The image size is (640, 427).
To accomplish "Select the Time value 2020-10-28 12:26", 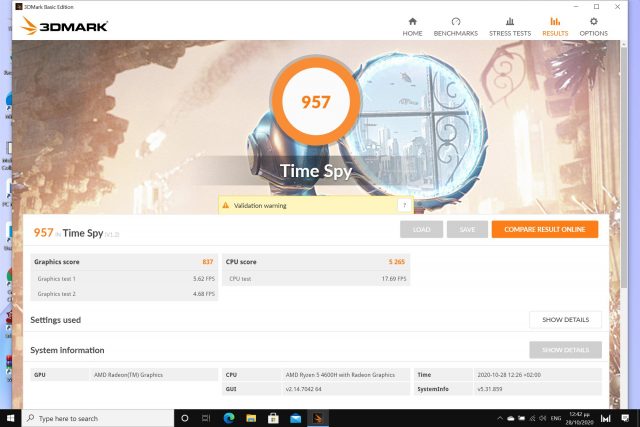I will pos(509,375).
